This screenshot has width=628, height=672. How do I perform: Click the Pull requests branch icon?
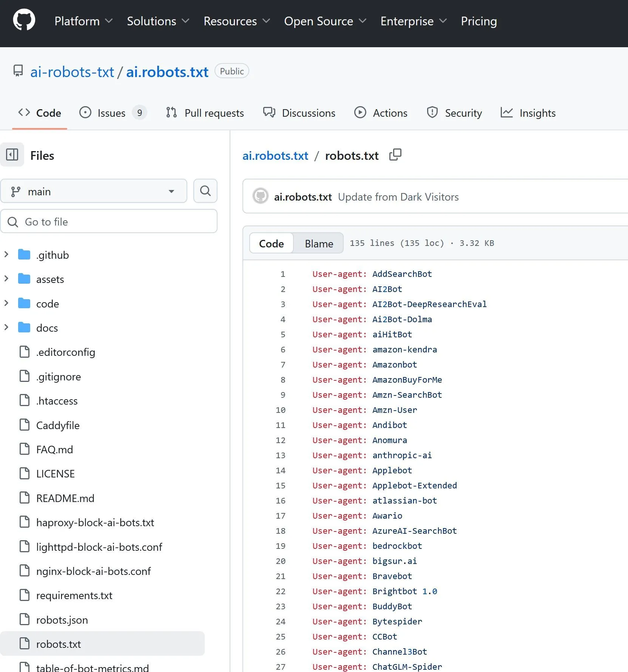[x=171, y=113]
